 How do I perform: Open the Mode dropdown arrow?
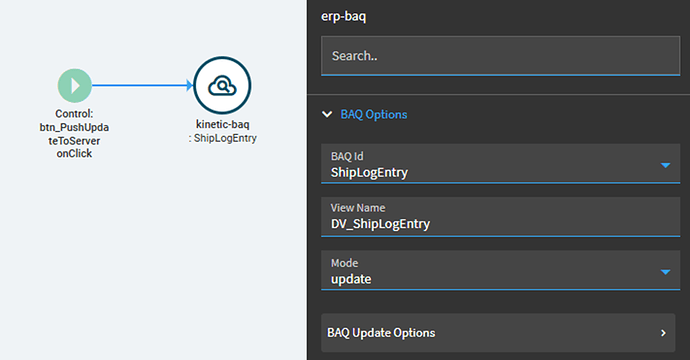click(x=665, y=272)
